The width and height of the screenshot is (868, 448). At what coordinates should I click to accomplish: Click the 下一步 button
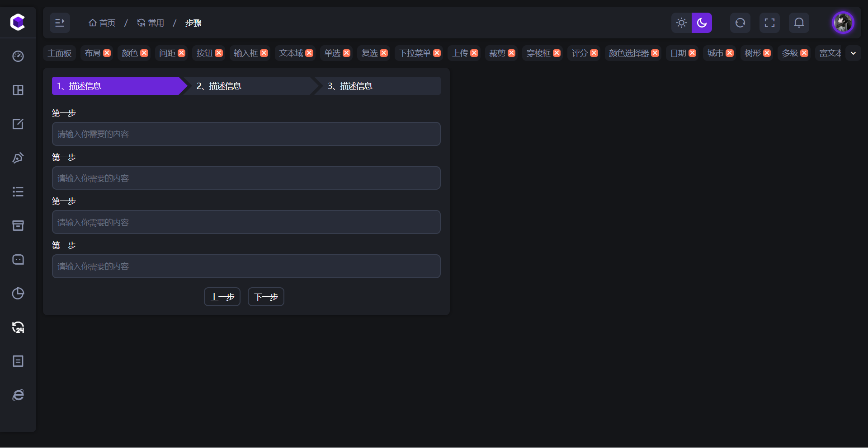[x=266, y=297]
